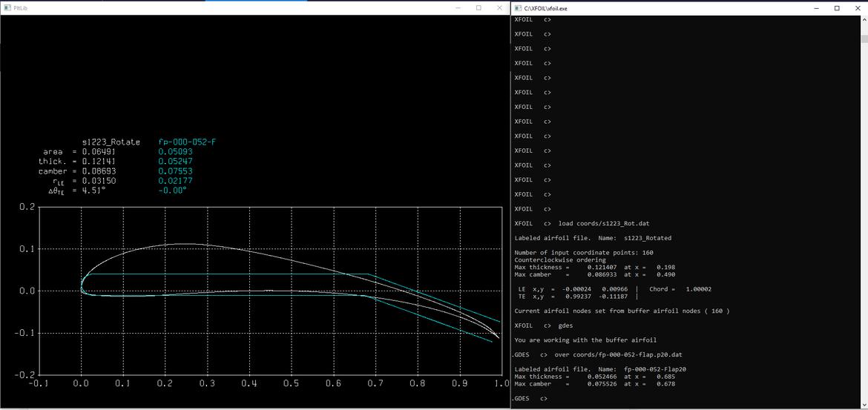Click cyan area value 0.05093

click(175, 151)
